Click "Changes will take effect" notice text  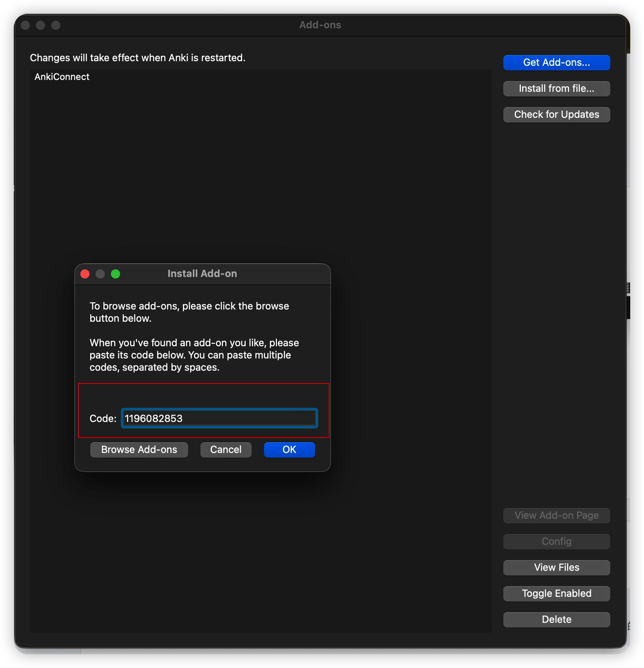click(x=138, y=58)
